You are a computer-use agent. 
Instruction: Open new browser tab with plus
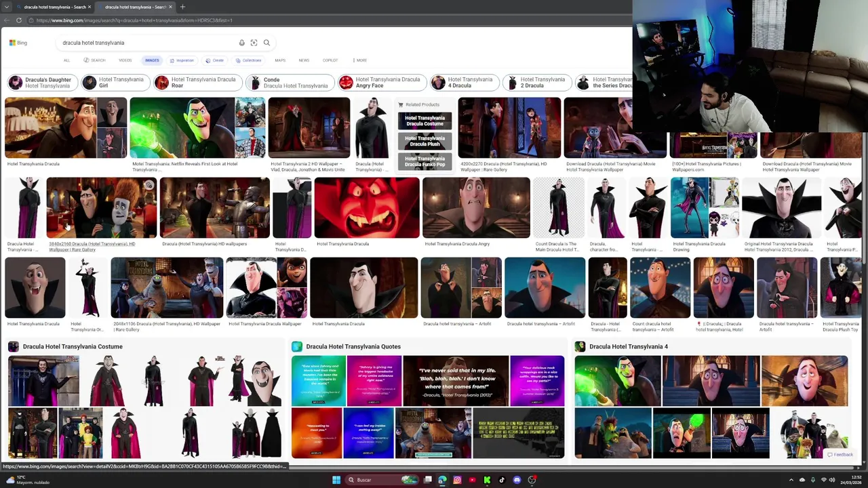coord(182,7)
